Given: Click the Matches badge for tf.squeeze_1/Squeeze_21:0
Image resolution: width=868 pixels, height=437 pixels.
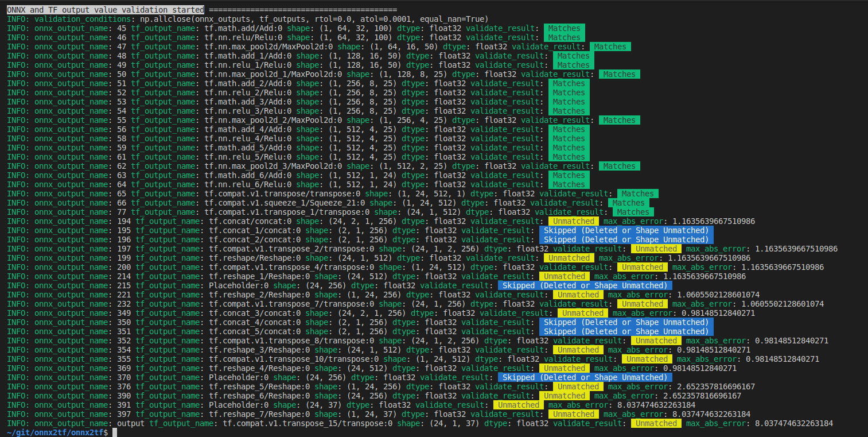Looking at the screenshot, I should pos(628,203).
